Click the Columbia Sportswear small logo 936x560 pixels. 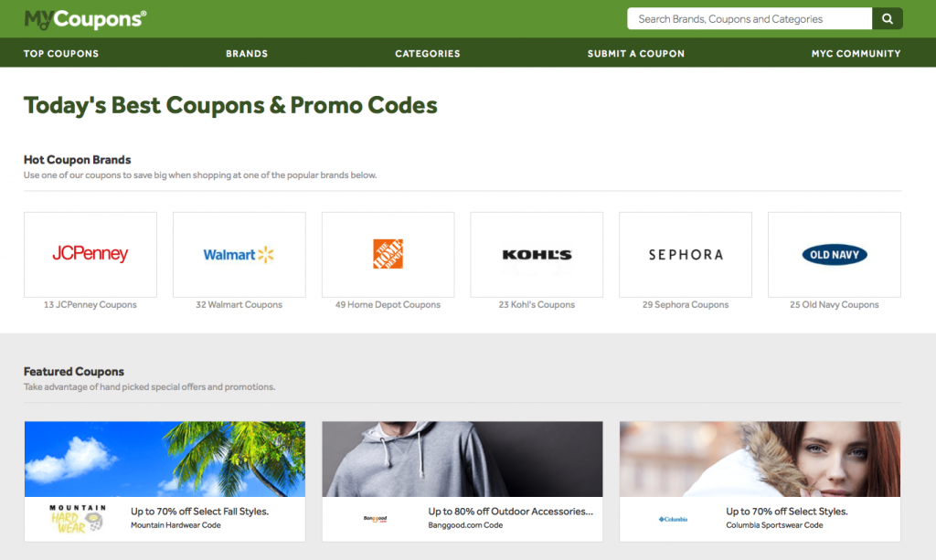pyautogui.click(x=673, y=519)
